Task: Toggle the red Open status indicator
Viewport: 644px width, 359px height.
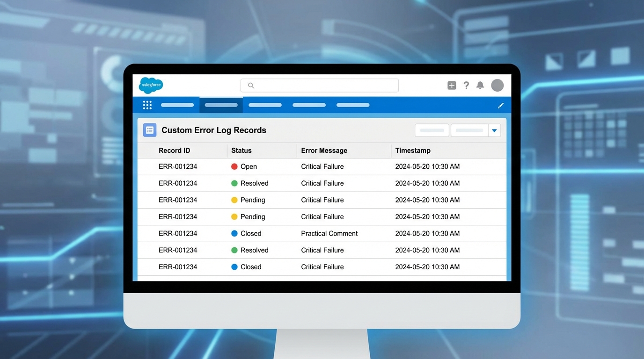Action: pyautogui.click(x=235, y=166)
